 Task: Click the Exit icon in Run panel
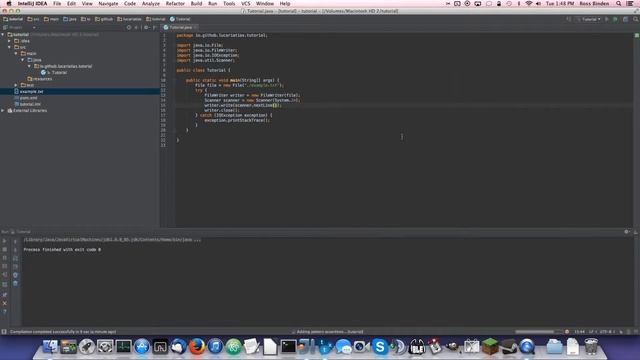pos(5,275)
